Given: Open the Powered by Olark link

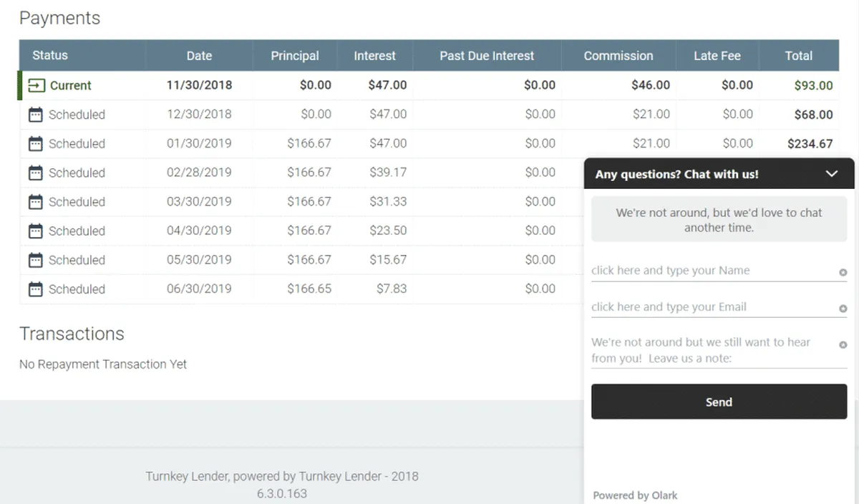Looking at the screenshot, I should (635, 495).
